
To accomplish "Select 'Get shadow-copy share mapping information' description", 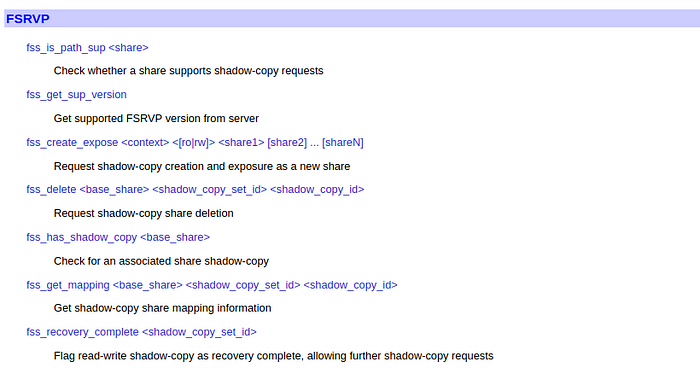I will click(162, 308).
